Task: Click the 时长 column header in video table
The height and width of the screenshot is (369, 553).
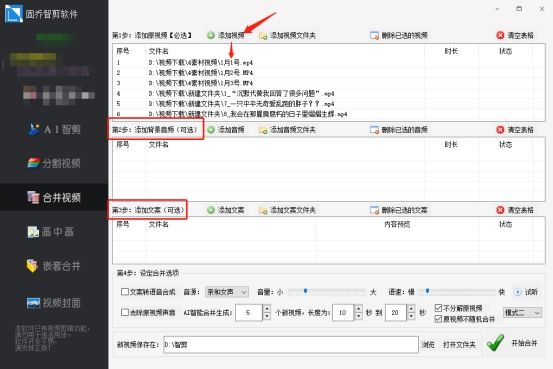Action: pyautogui.click(x=451, y=52)
